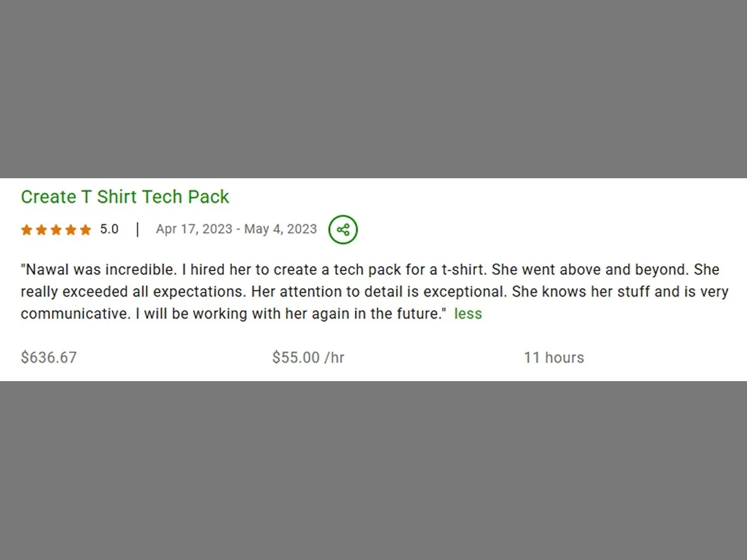Click the second orange rating star

pos(42,230)
